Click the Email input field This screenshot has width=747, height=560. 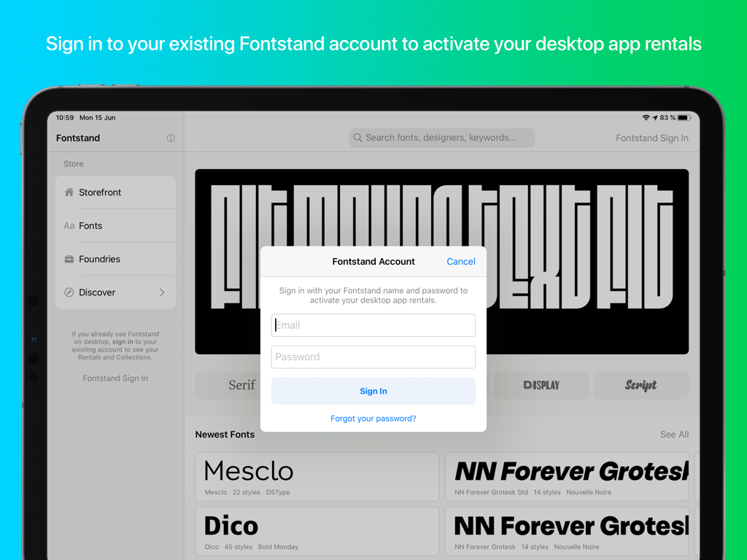coord(373,325)
